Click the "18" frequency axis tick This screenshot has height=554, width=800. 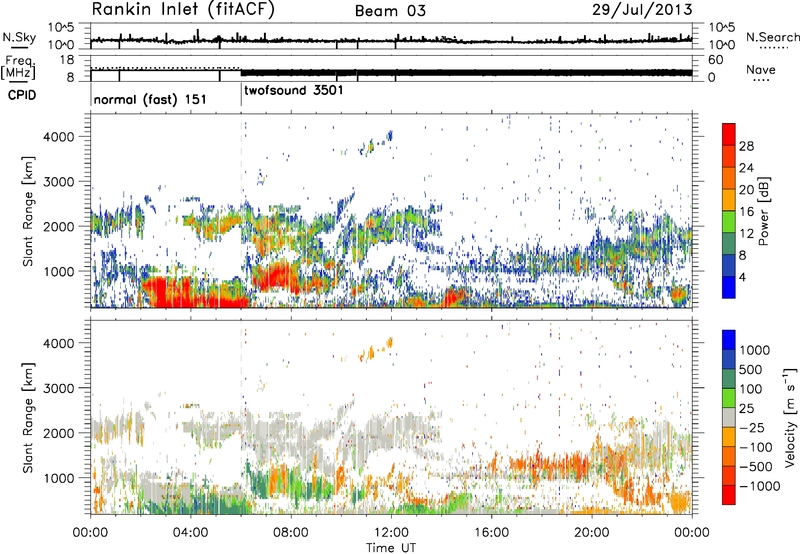click(x=67, y=60)
